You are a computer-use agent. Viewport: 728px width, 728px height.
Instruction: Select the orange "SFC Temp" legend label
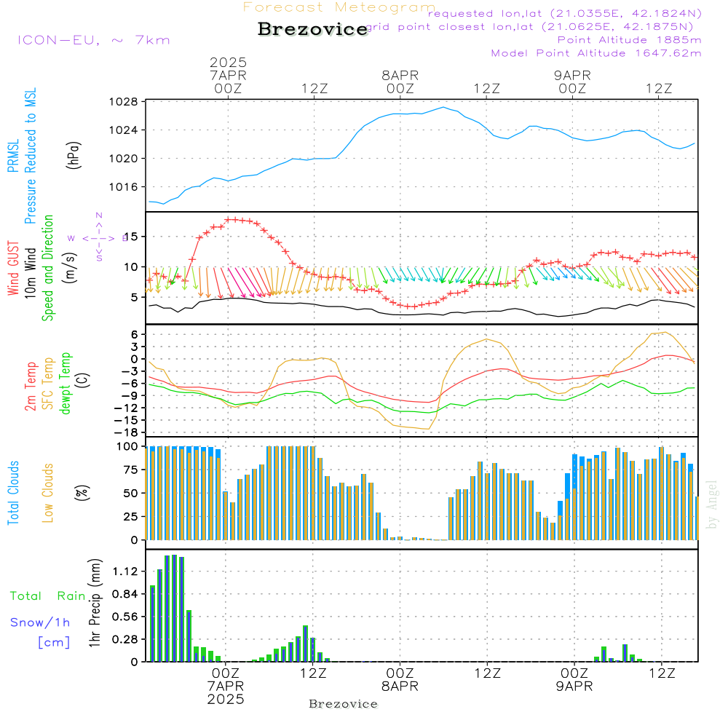(47, 384)
